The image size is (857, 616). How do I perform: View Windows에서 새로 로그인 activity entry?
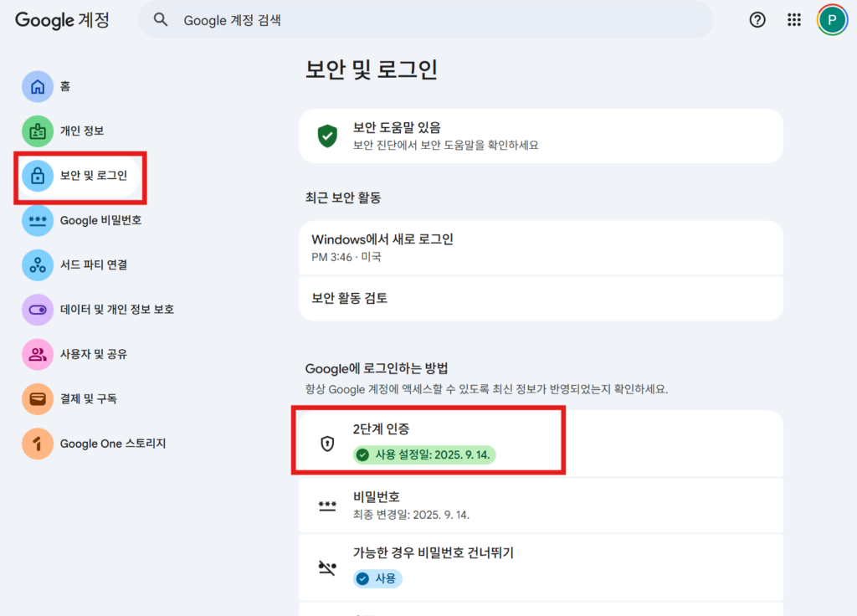point(540,248)
